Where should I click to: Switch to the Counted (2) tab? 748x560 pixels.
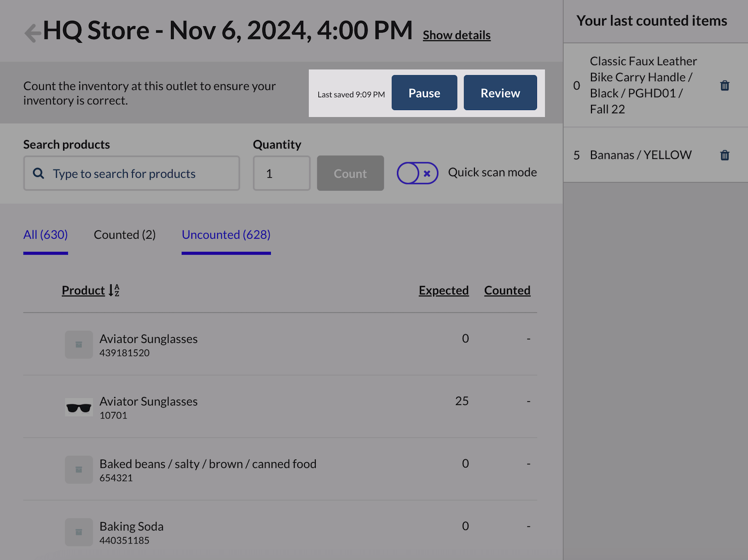click(x=124, y=235)
